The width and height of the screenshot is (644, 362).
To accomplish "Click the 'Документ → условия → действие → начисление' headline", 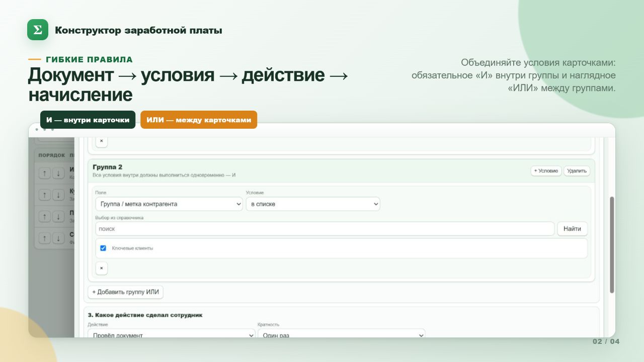I will point(188,84).
